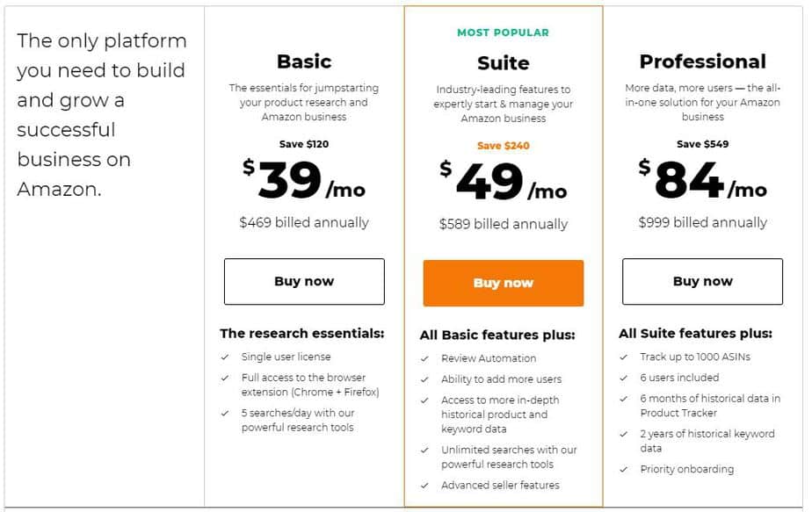Click the checkmark beside 6 users included
The width and height of the screenshot is (812, 512).
click(x=624, y=378)
